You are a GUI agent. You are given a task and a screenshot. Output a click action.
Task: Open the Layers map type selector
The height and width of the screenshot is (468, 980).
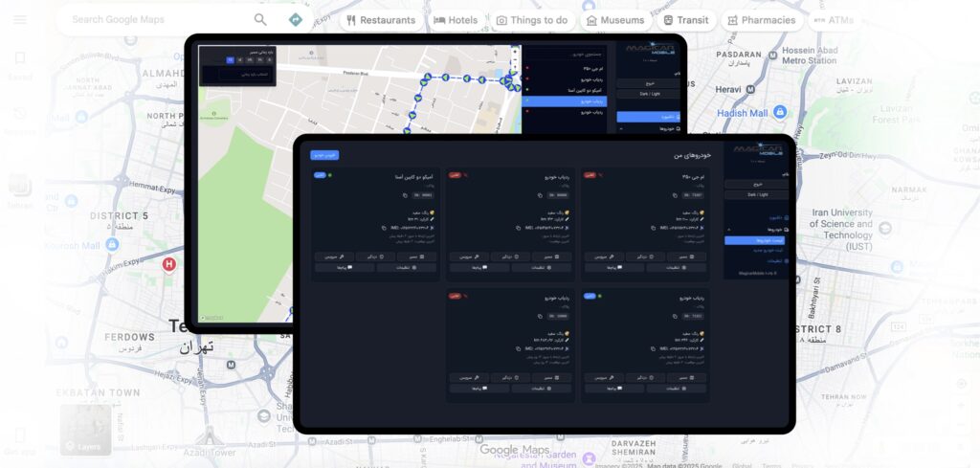pos(83,431)
